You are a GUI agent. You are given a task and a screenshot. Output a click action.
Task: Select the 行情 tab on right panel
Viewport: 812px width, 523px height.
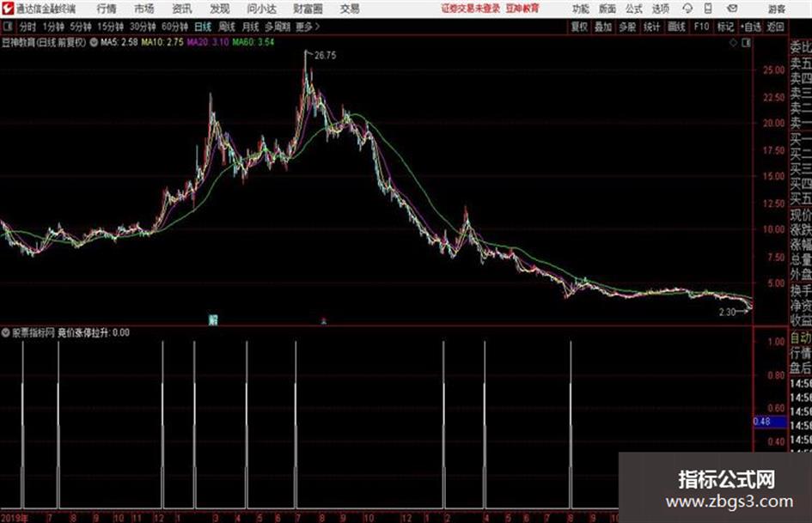(x=801, y=354)
